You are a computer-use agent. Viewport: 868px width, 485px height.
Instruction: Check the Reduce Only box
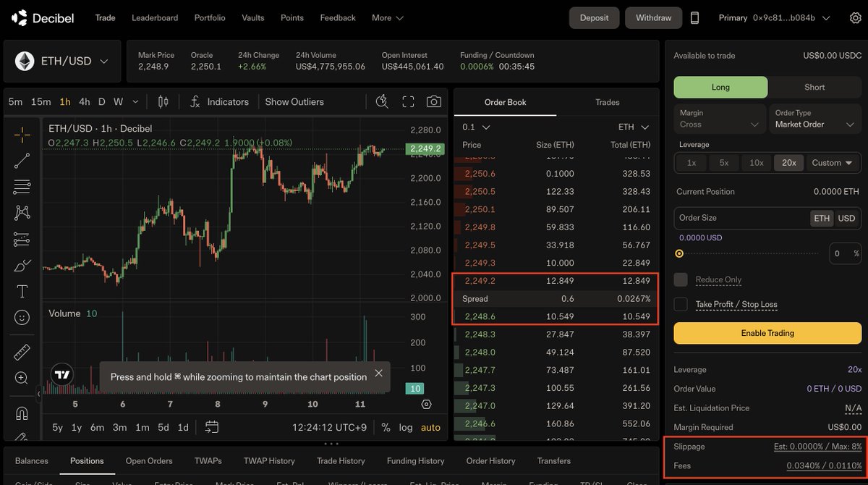click(x=681, y=279)
